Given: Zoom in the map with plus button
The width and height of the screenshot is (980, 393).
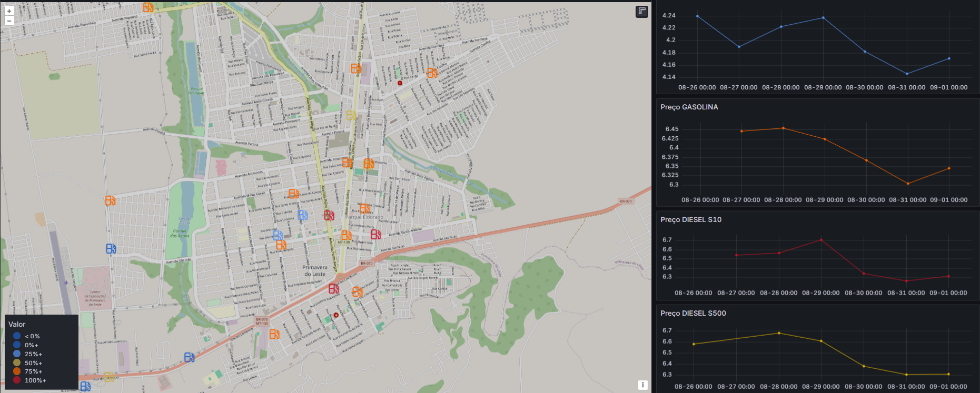Looking at the screenshot, I should [x=9, y=11].
